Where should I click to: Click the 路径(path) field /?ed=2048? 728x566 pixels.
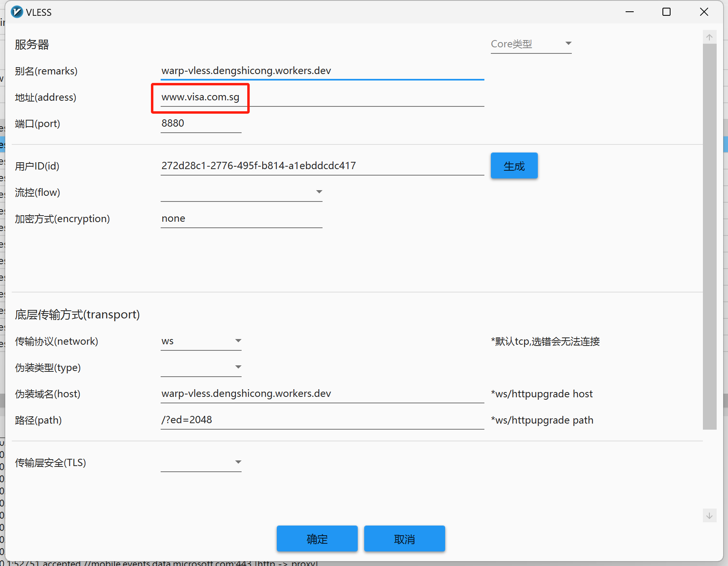[322, 420]
